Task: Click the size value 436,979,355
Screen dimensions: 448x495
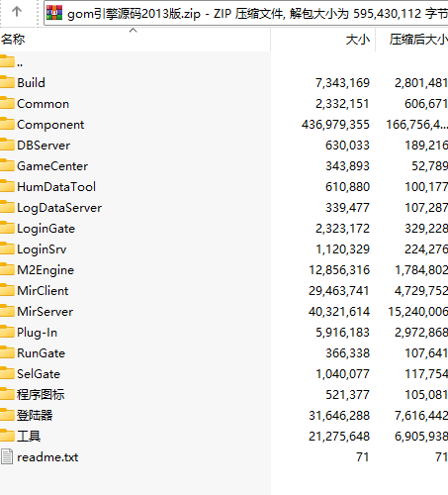Action: pos(335,125)
